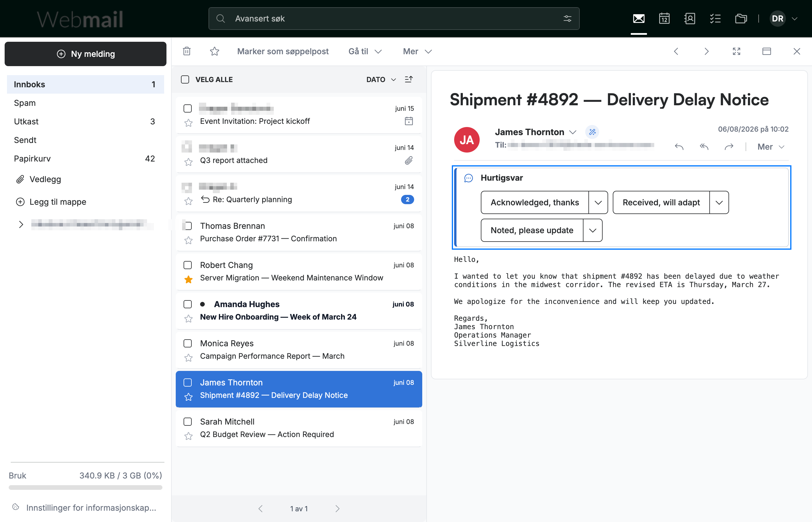
Task: Send the Noted, please update quick reply
Action: pyautogui.click(x=532, y=230)
